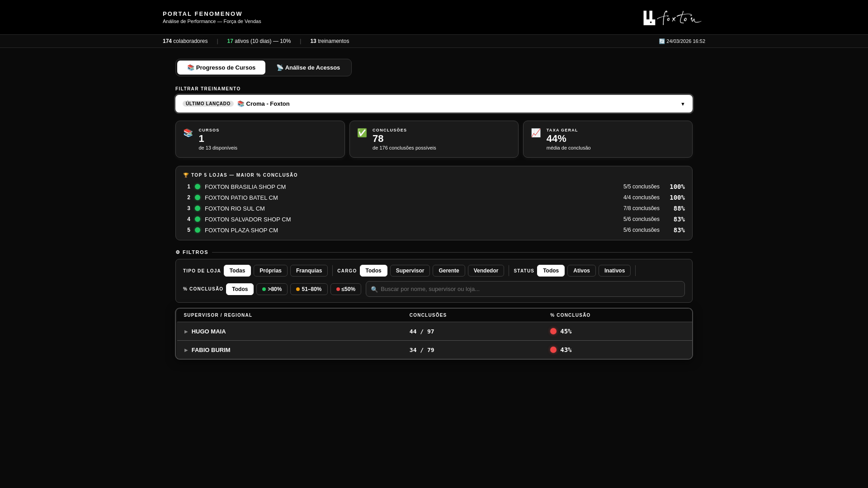Click store name FOXTON RIO SUL CM

point(235,209)
